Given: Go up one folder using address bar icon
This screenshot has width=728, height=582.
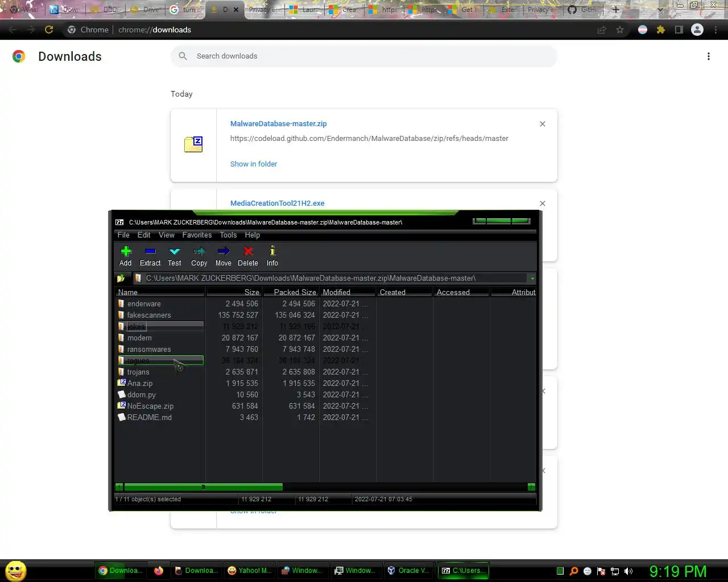Looking at the screenshot, I should pos(121,278).
